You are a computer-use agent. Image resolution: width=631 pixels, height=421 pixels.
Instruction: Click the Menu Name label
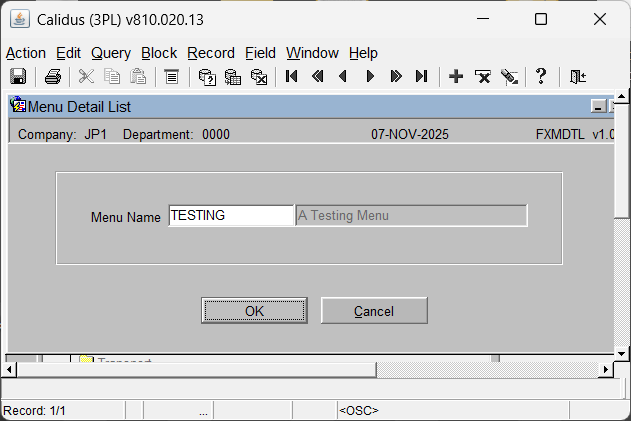pyautogui.click(x=126, y=217)
